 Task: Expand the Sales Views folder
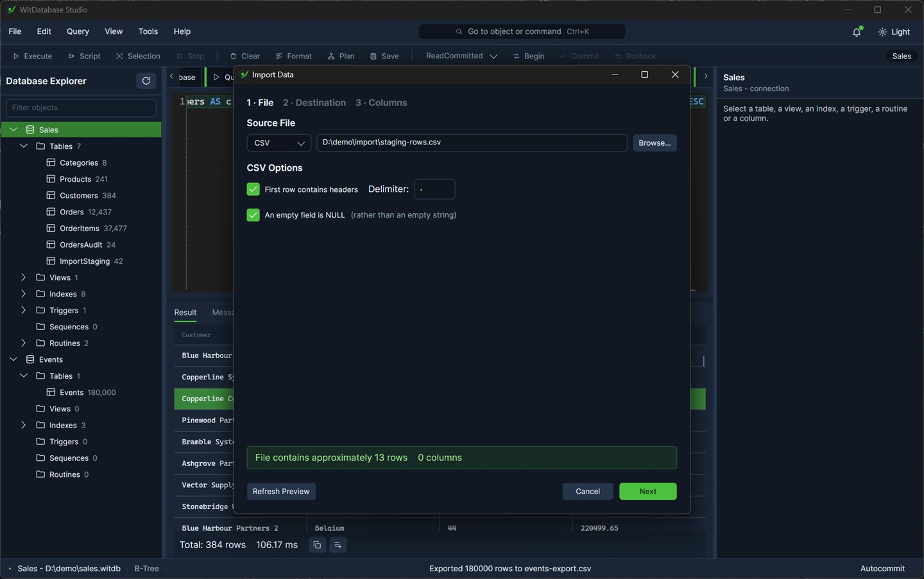point(24,277)
